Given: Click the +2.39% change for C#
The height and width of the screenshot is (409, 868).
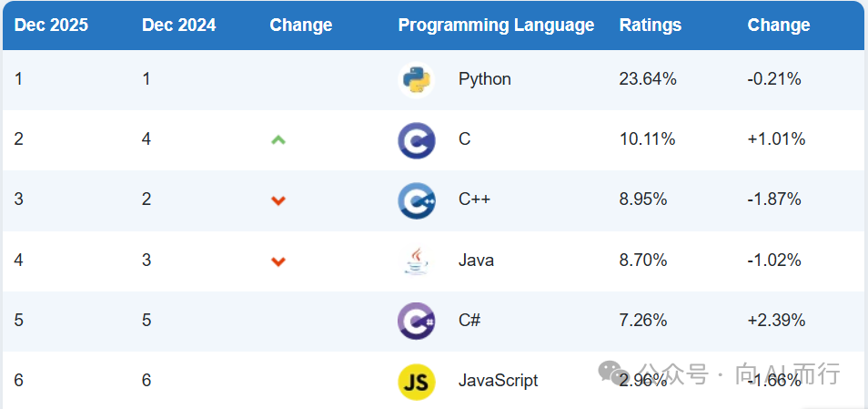Looking at the screenshot, I should click(776, 321).
